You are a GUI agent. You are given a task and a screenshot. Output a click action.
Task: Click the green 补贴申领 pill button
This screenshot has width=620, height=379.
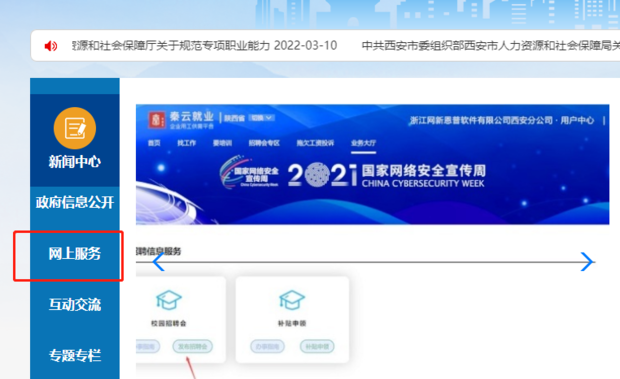(317, 347)
